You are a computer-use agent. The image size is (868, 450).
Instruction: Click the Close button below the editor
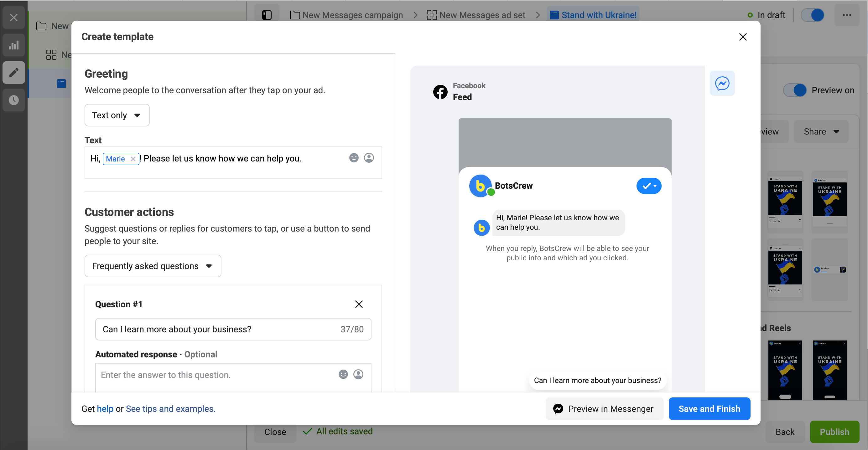275,432
